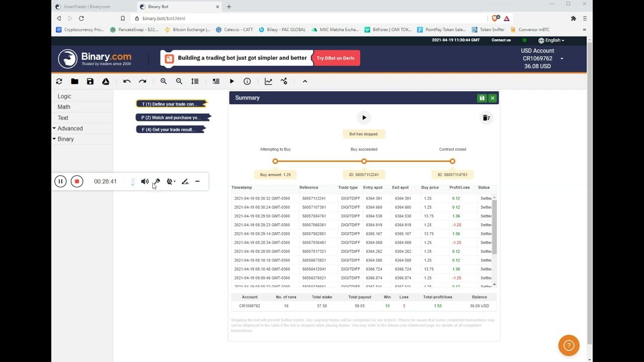Image resolution: width=644 pixels, height=362 pixels.
Task: Stop the screen recording
Action: click(76, 182)
